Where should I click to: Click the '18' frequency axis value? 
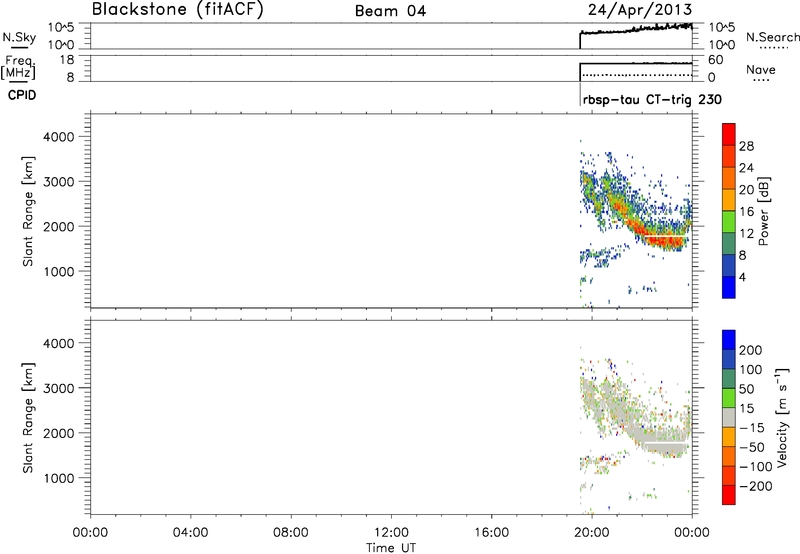(x=67, y=60)
